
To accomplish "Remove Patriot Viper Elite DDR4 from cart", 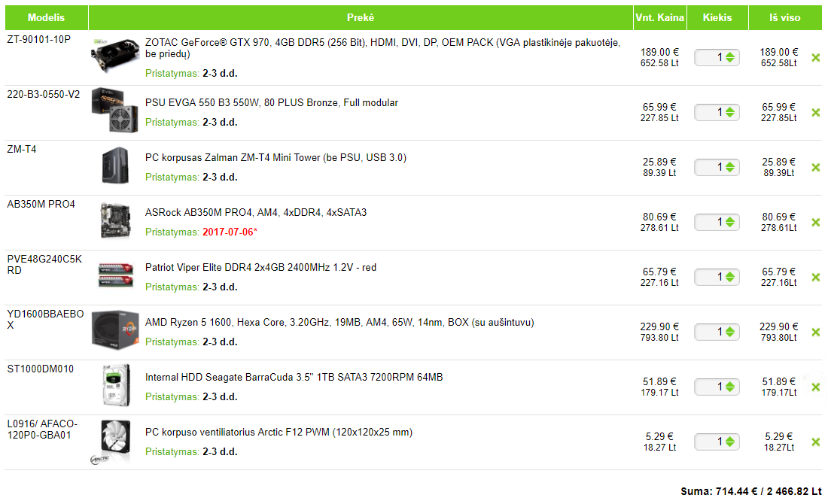I will pyautogui.click(x=816, y=277).
